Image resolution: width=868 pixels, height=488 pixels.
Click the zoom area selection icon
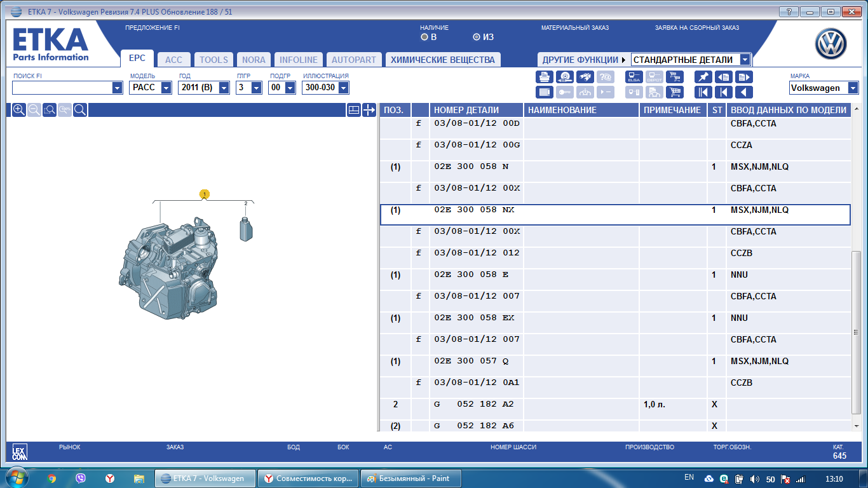(50, 110)
